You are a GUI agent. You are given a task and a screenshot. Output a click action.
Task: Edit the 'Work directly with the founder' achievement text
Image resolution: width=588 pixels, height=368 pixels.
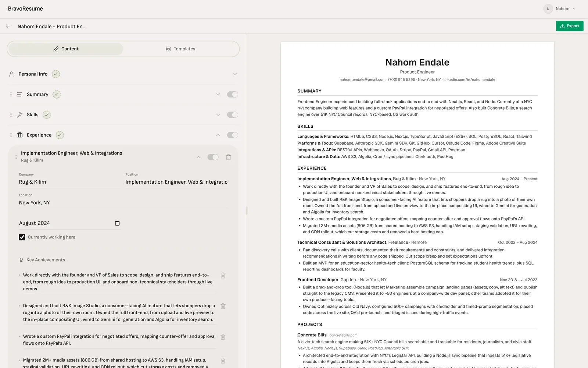[x=119, y=282]
